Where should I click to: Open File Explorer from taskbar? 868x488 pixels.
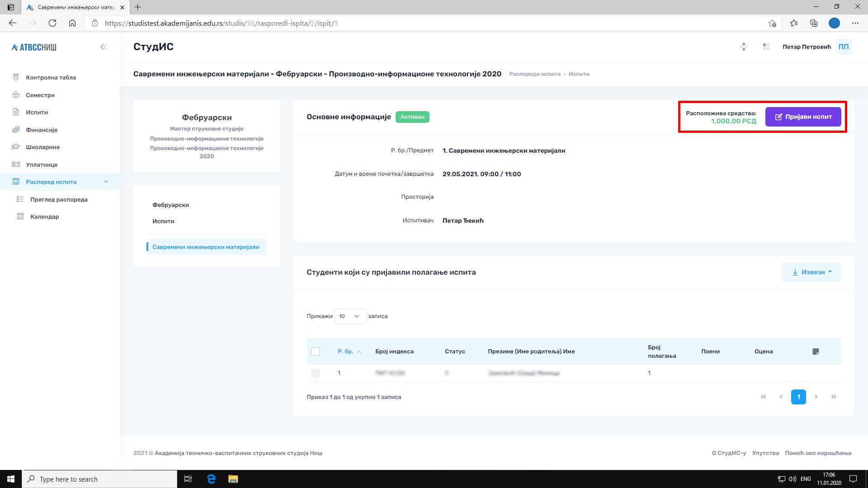(x=233, y=479)
